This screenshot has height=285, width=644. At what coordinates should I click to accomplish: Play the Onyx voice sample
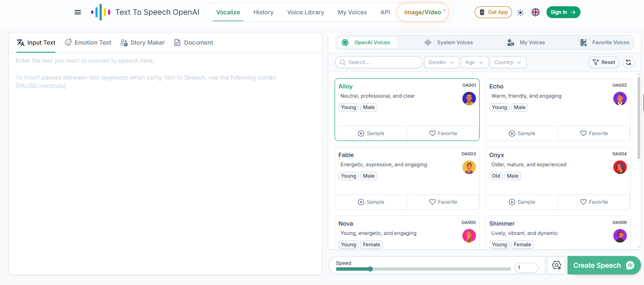(522, 202)
